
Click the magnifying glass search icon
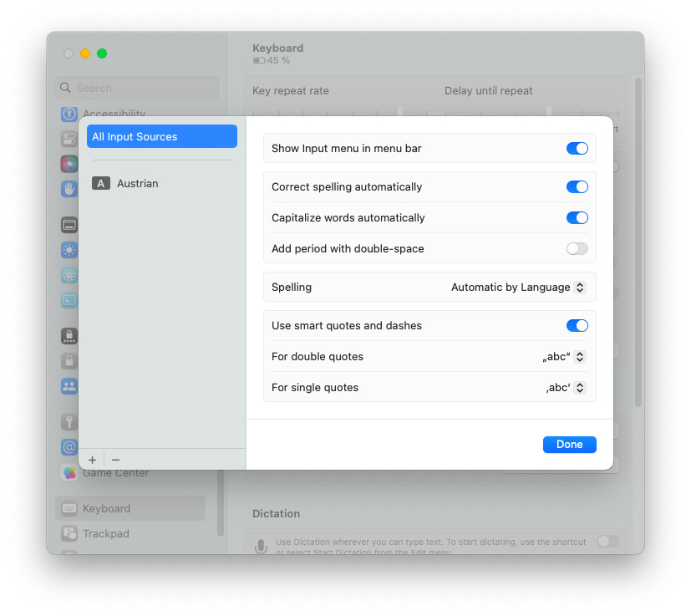(65, 88)
